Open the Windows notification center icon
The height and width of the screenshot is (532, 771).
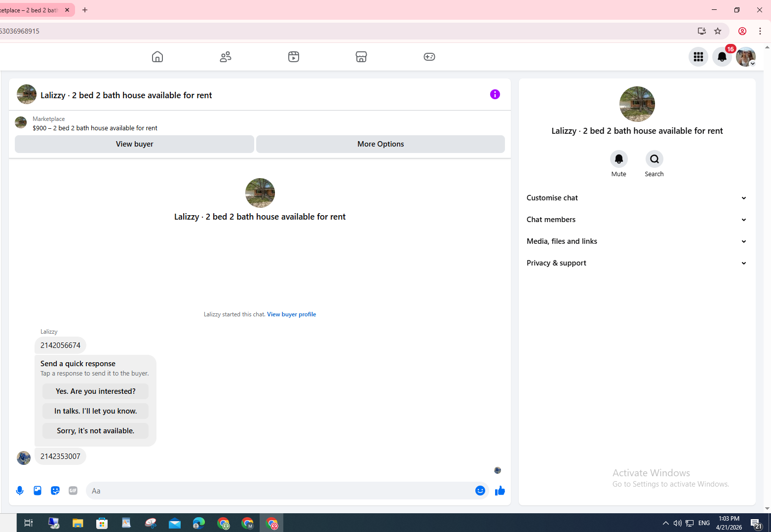[756, 523]
